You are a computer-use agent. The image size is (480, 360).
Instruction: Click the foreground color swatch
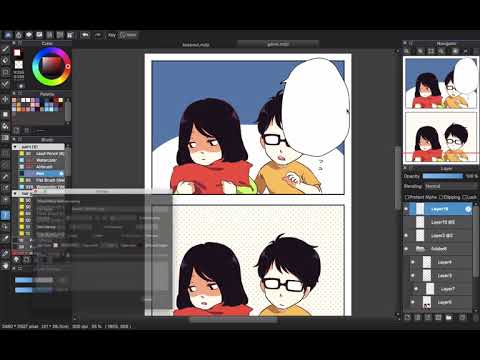coord(17,53)
